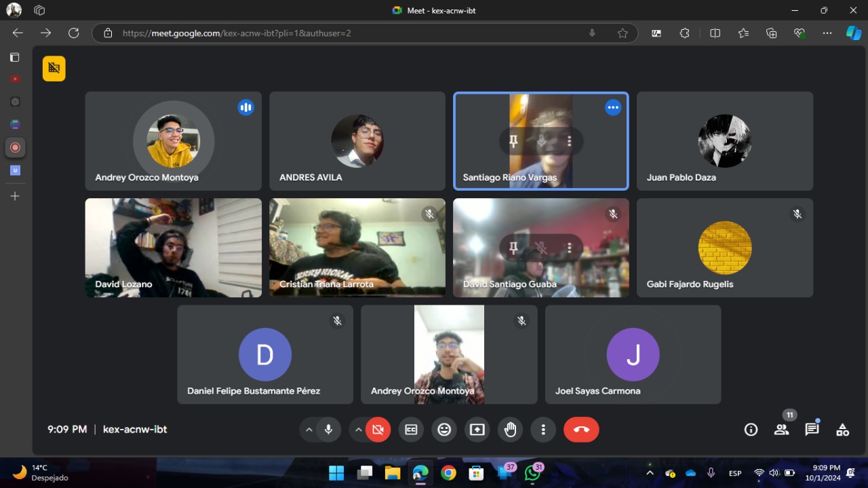Click the U extension icon beside Extensions
The image size is (868, 488).
[x=656, y=33]
